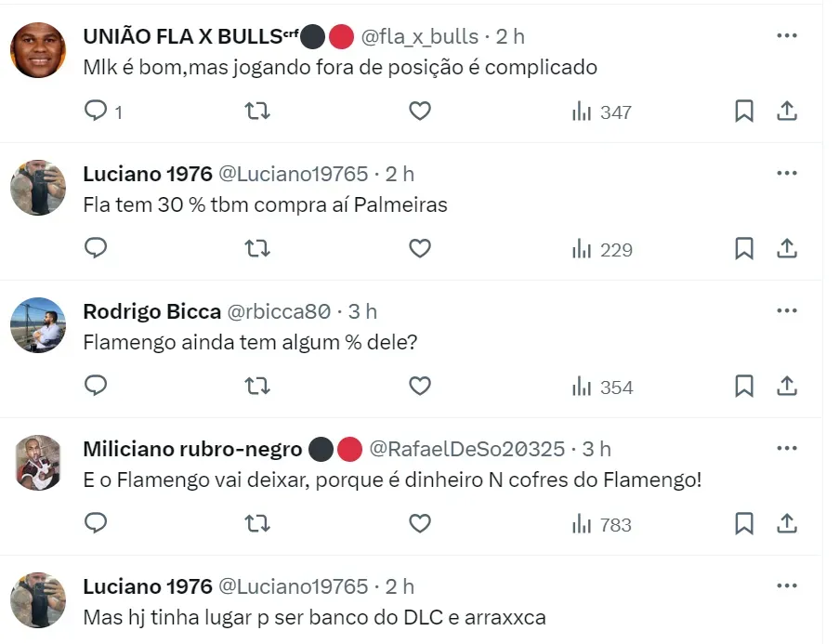Screen dimensions: 839x644
Task: Repost Rodrigo Bicca's tweet
Action: [257, 386]
